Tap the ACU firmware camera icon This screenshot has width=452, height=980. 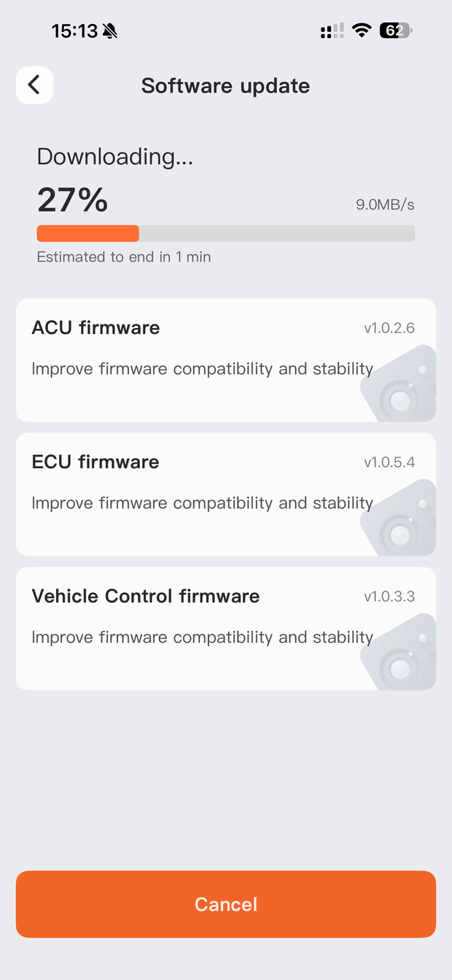(399, 384)
